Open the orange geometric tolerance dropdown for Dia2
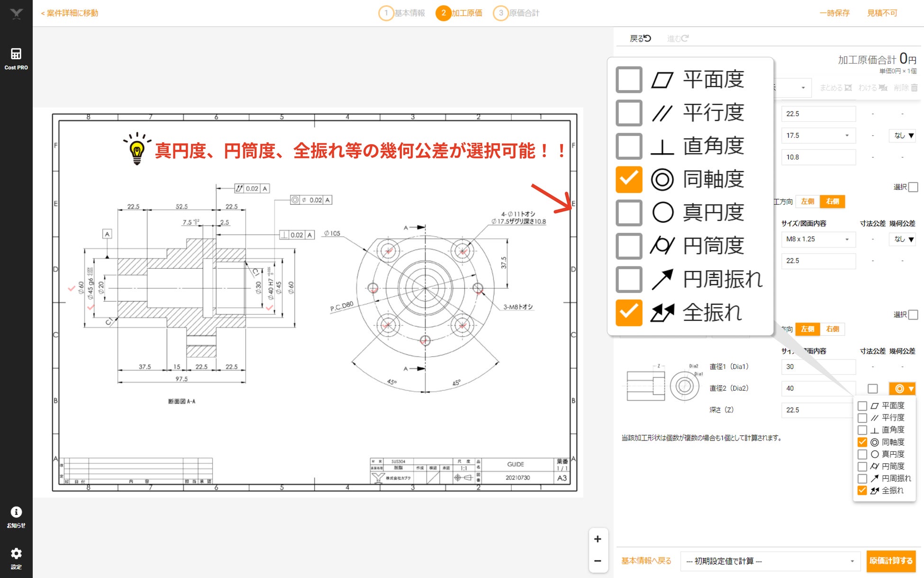Image resolution: width=924 pixels, height=578 pixels. pos(902,389)
